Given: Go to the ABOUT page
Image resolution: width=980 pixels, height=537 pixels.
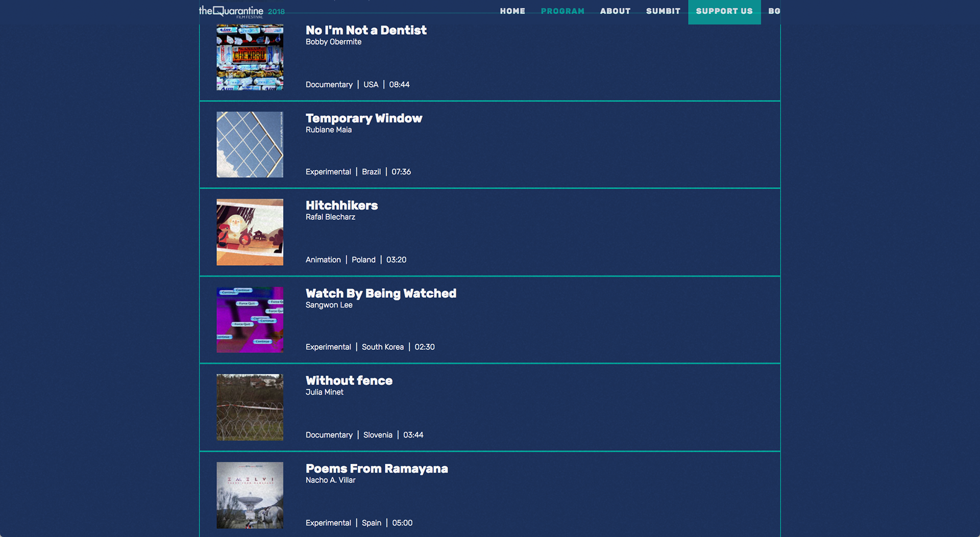Looking at the screenshot, I should pos(615,11).
